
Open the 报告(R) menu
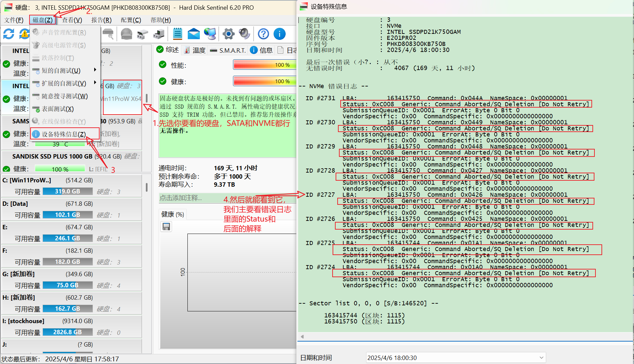[x=101, y=20]
